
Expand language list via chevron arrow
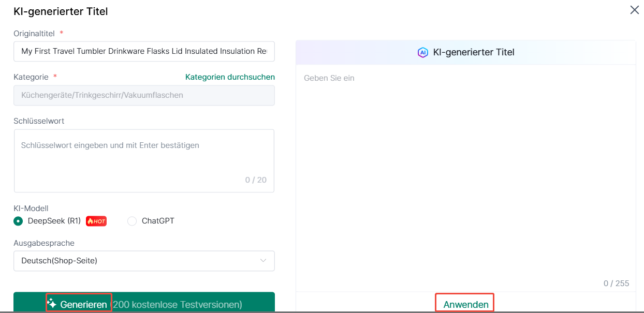tap(263, 261)
